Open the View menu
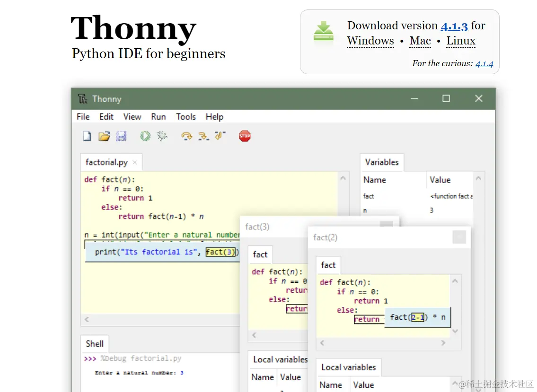537x392 pixels. click(132, 117)
